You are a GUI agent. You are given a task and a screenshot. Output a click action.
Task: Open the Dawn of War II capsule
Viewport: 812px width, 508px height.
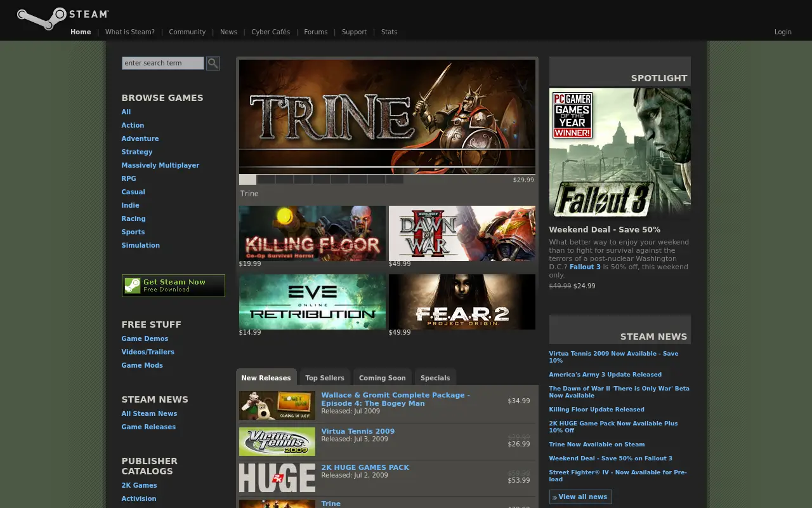coord(462,233)
